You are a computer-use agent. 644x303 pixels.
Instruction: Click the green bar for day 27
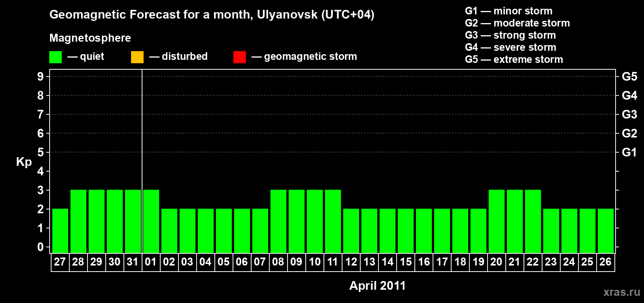tap(60, 231)
